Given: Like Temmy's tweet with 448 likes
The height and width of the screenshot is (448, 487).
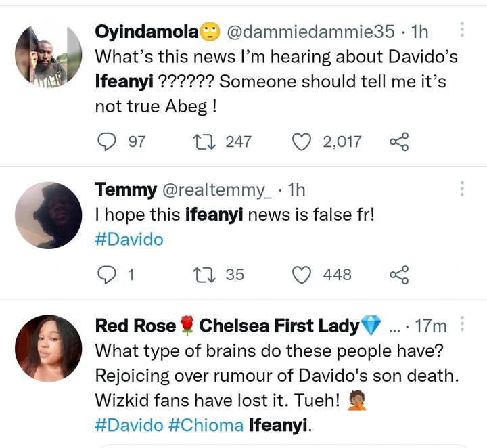Looking at the screenshot, I should pos(301,274).
